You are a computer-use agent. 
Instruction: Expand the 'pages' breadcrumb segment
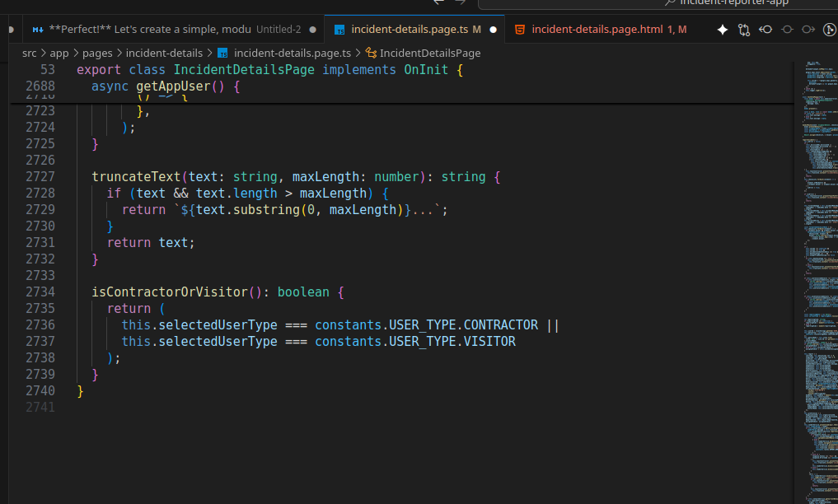click(97, 53)
